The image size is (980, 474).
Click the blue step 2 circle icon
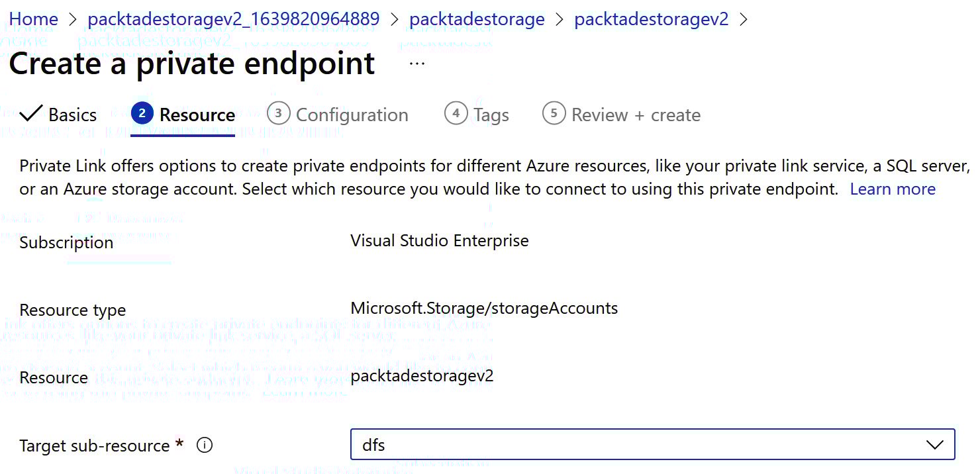142,114
